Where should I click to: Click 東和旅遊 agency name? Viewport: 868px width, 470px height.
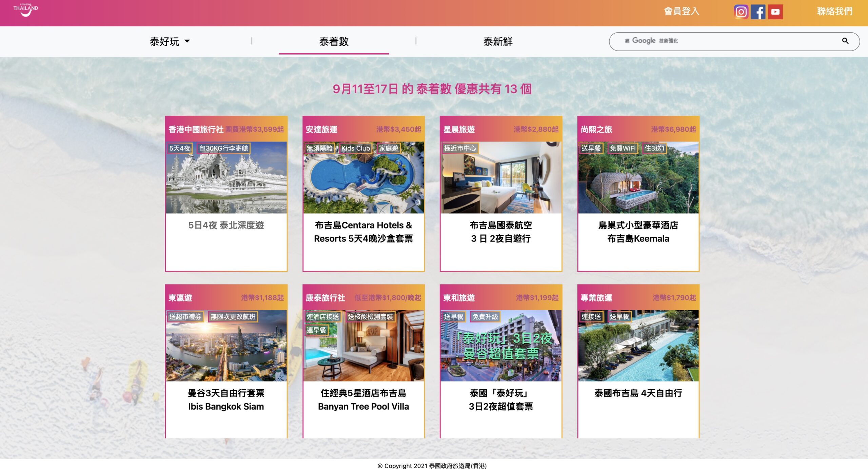459,298
